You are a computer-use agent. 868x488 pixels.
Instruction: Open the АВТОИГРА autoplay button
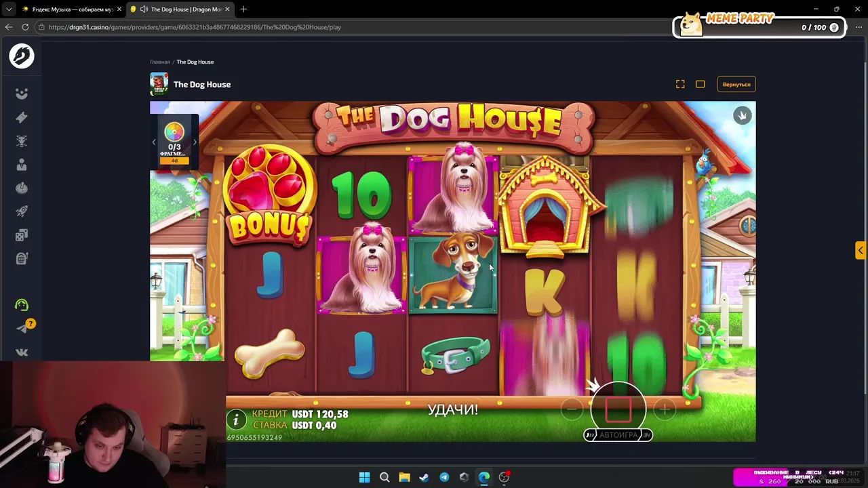(618, 435)
